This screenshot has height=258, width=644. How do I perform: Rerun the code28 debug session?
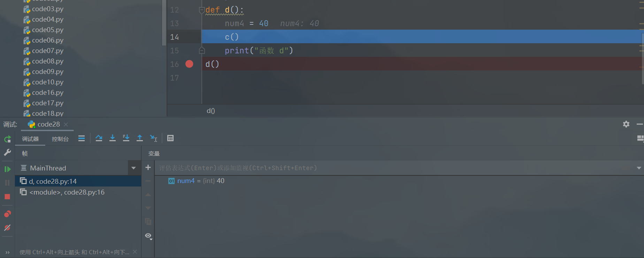7,139
